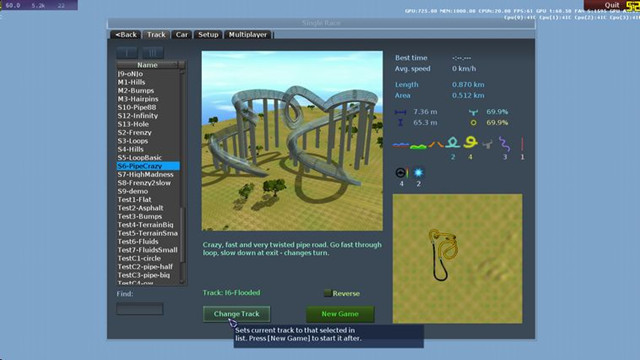Click the green bumps terrain icon
This screenshot has height=360, width=640.
(418, 146)
